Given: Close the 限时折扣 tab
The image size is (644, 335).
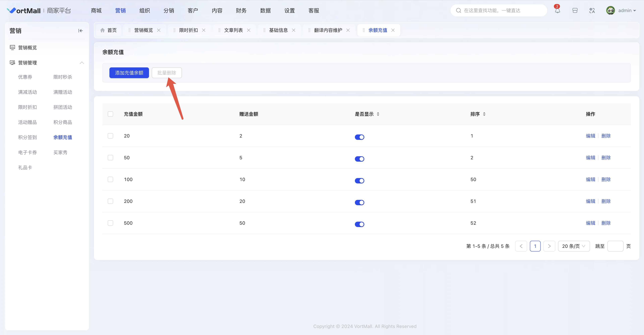Looking at the screenshot, I should coord(204,30).
